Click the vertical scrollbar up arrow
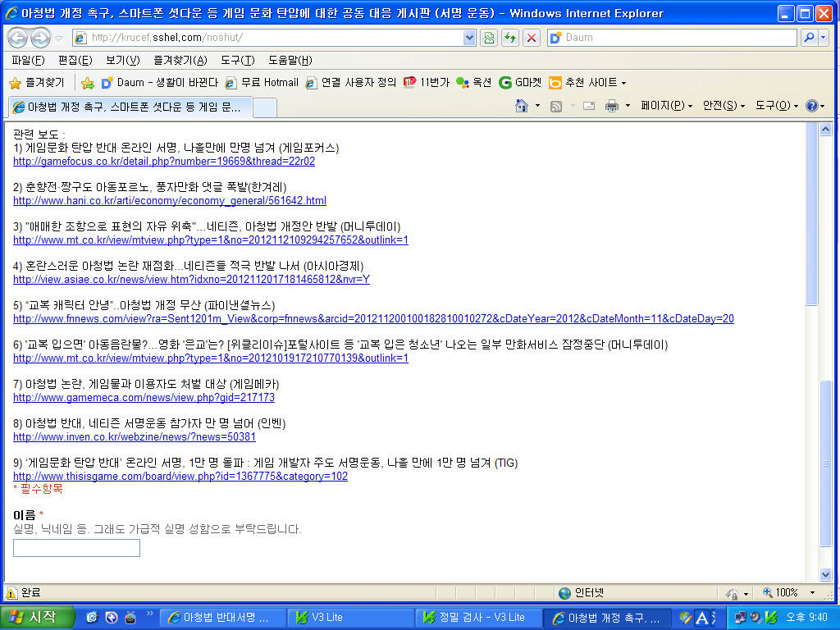 tap(825, 129)
